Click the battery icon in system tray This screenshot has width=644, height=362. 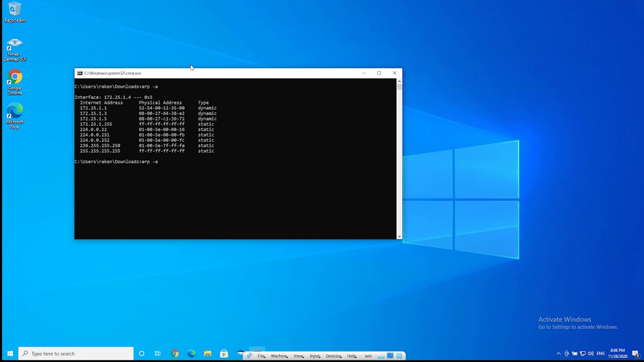click(x=575, y=353)
